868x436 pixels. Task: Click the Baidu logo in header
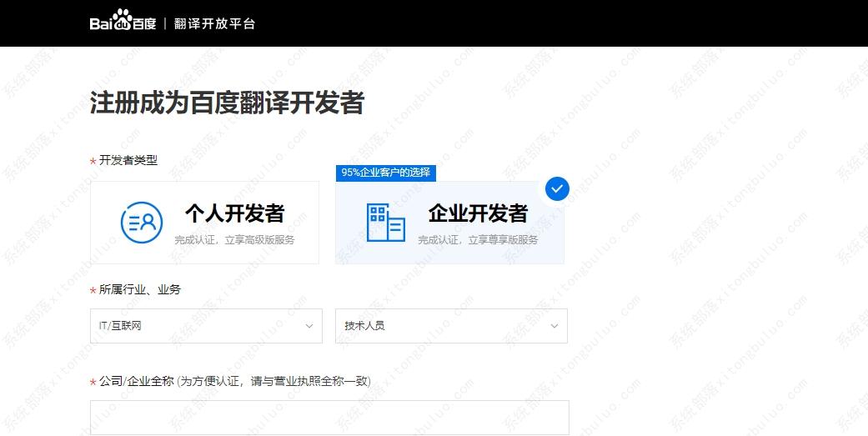[123, 21]
